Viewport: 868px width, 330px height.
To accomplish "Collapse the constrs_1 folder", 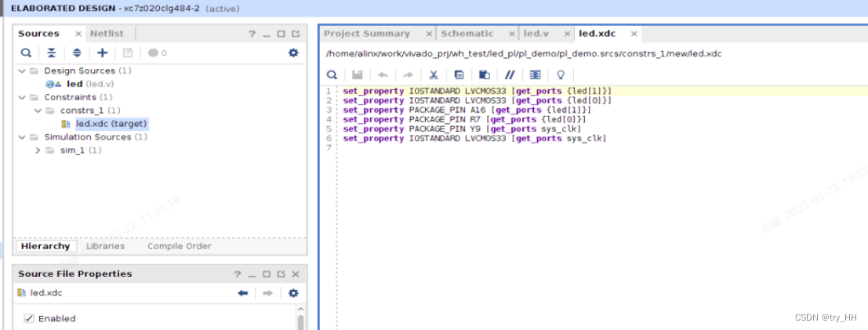I will pos(38,111).
